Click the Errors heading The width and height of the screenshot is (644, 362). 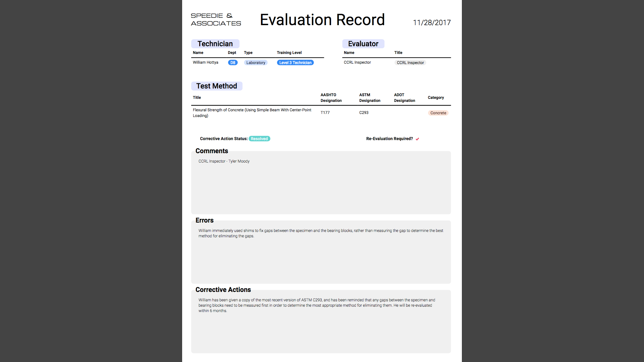[204, 220]
